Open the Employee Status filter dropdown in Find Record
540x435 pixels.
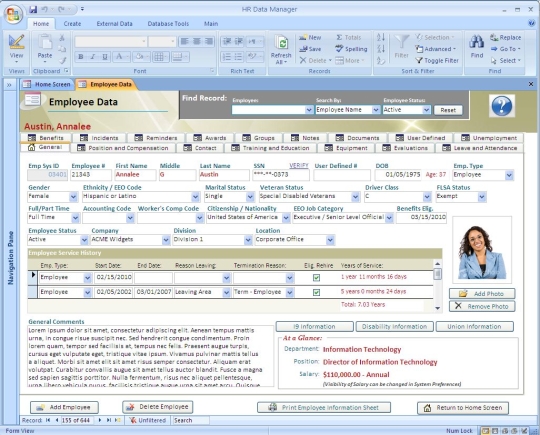[x=426, y=110]
